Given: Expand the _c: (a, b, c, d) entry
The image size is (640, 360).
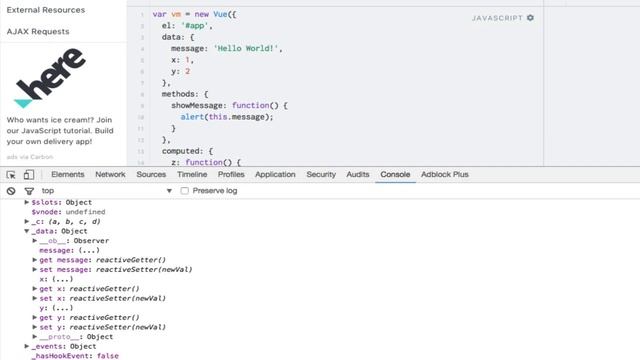Looking at the screenshot, I should point(27,221).
